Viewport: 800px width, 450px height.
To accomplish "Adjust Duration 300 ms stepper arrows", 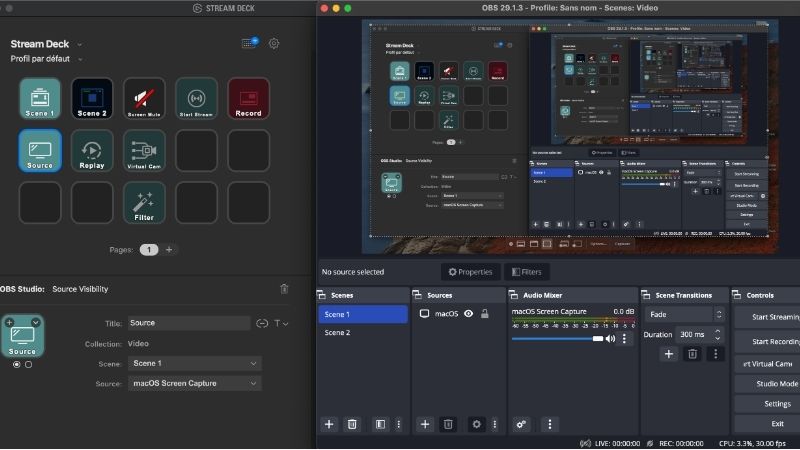I will click(x=718, y=335).
